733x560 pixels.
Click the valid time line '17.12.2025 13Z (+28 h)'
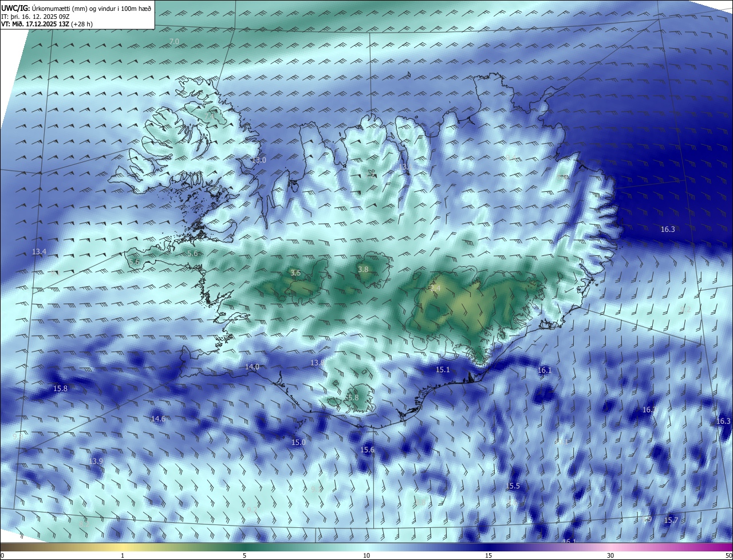[60, 24]
